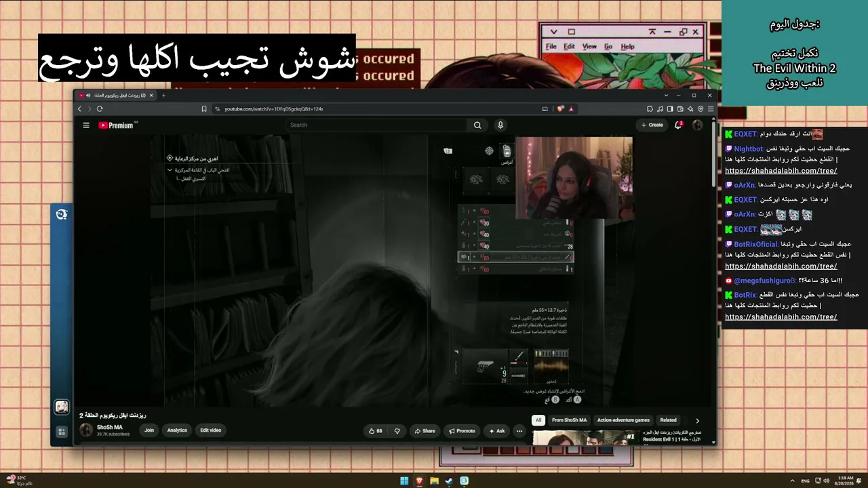Image resolution: width=868 pixels, height=488 pixels.
Task: Reload the YouTube page
Action: click(100, 108)
